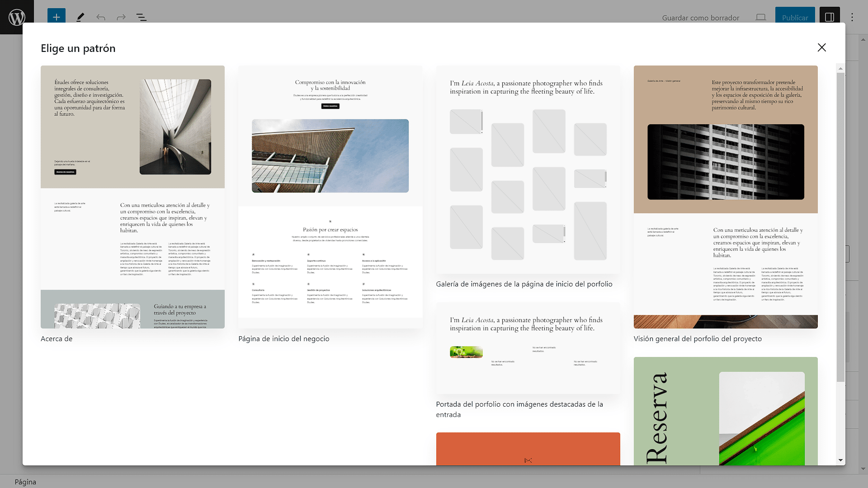
Task: Open the document overview list icon
Action: click(x=142, y=17)
